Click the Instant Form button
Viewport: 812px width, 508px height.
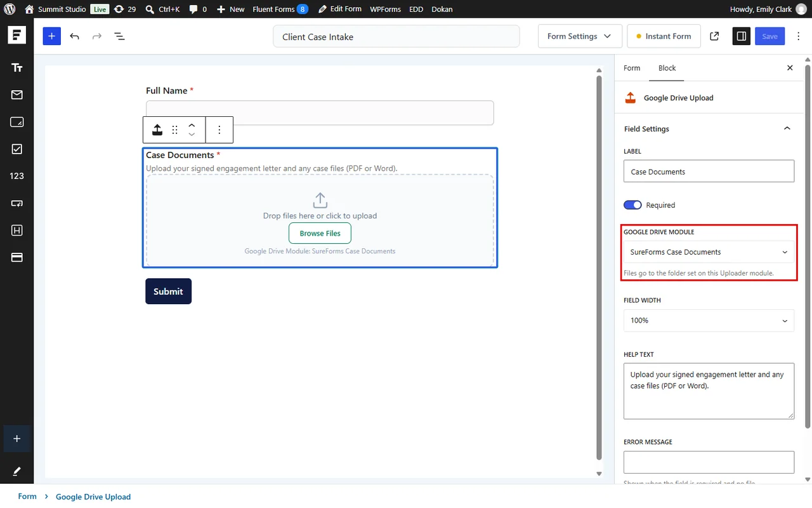[x=664, y=36]
